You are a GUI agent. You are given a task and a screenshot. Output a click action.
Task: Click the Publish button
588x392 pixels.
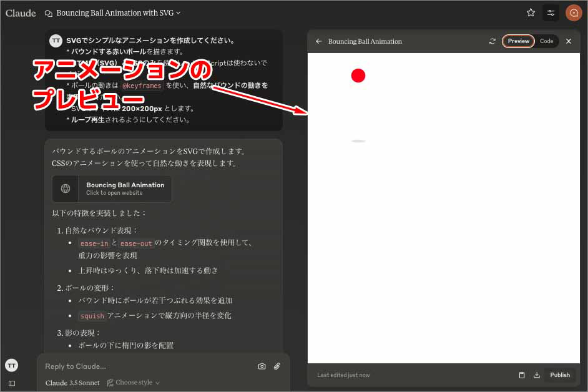click(559, 375)
